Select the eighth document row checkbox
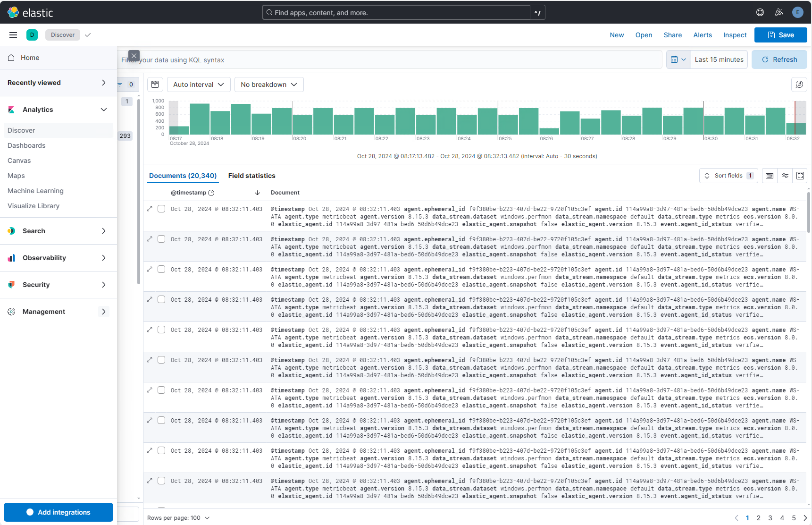The height and width of the screenshot is (525, 812). point(161,420)
